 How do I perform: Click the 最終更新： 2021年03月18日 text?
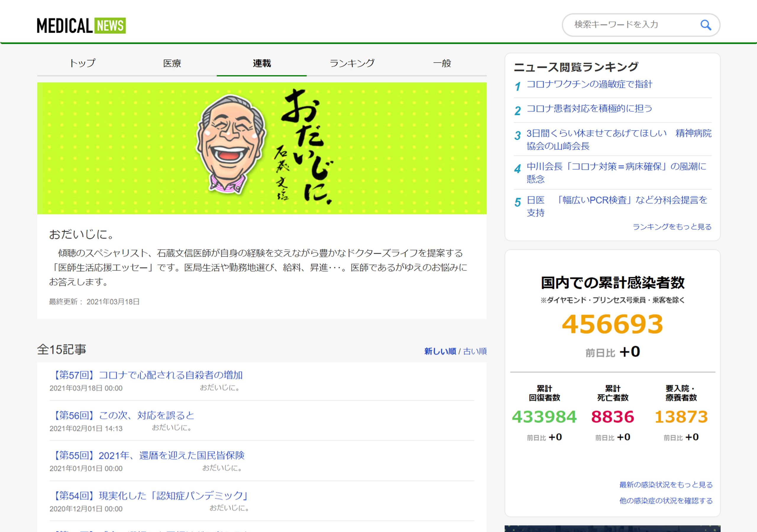(94, 302)
